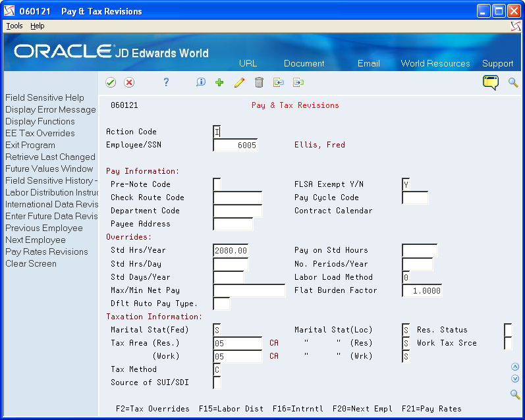Viewport: 525px width, 420px height.
Task: Open International Data Revisions link
Action: (51, 205)
